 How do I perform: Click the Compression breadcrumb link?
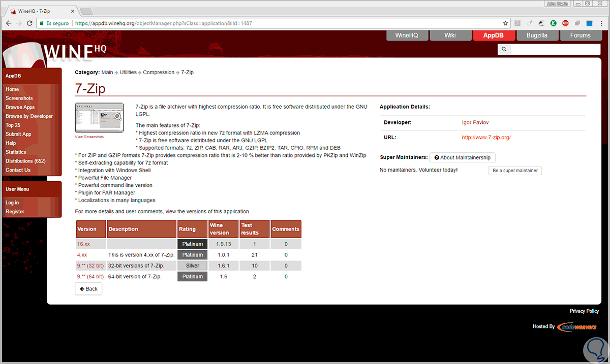159,73
